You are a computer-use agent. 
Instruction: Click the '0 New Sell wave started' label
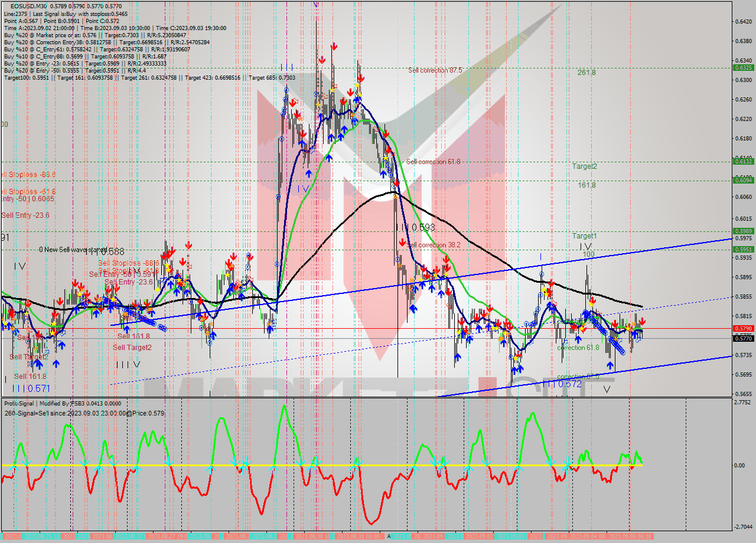coord(73,250)
